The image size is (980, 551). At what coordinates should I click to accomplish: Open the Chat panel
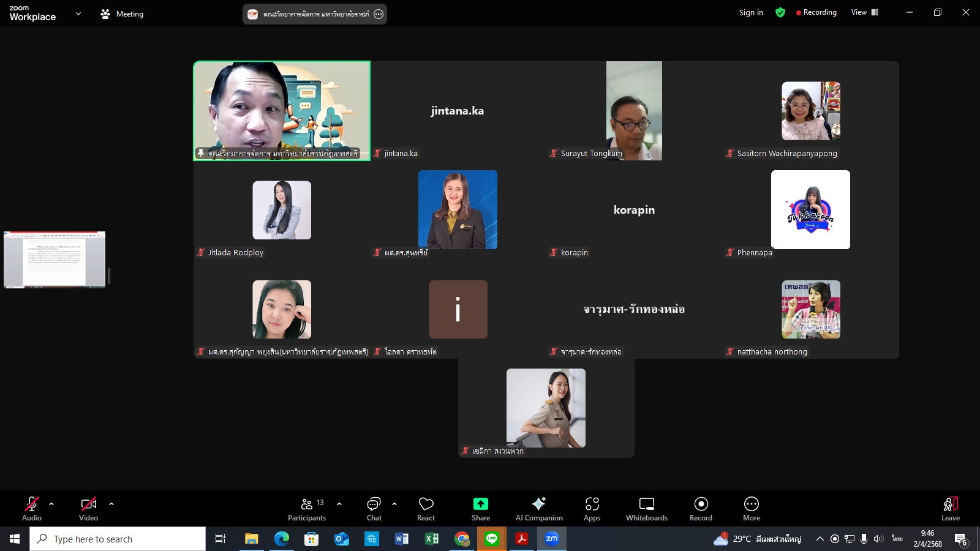[x=374, y=508]
